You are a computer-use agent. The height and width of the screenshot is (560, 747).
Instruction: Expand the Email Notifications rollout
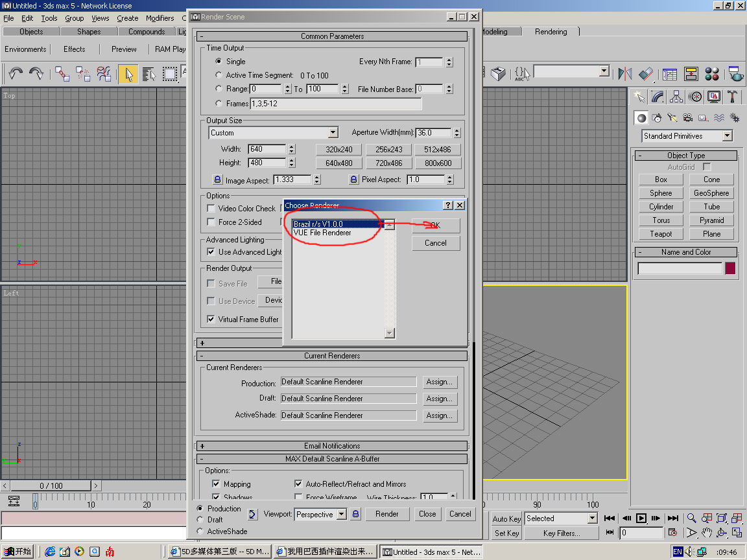pos(331,446)
